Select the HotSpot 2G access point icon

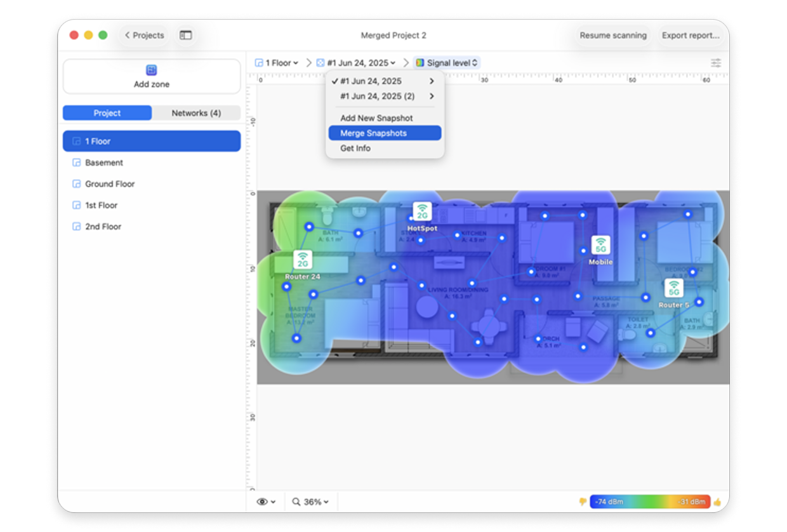pyautogui.click(x=422, y=211)
